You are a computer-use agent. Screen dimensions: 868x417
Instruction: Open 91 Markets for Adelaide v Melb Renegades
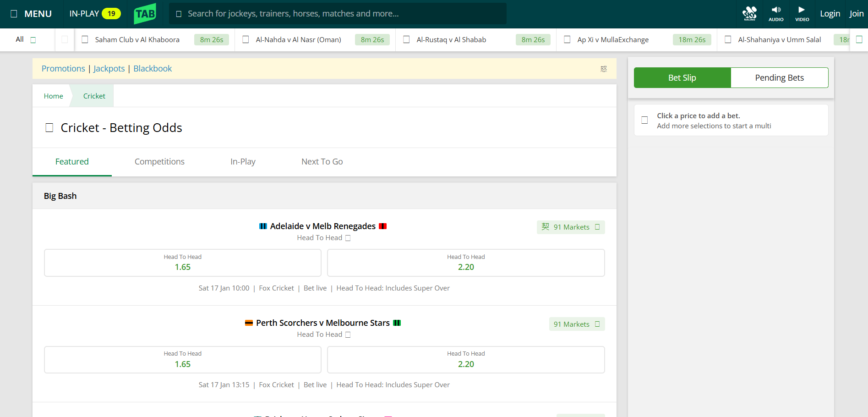[x=571, y=227]
